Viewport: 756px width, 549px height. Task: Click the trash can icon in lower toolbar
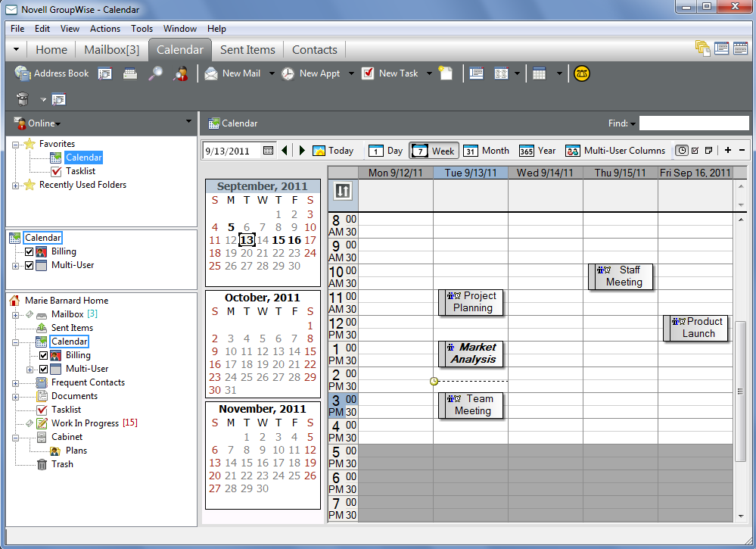23,99
